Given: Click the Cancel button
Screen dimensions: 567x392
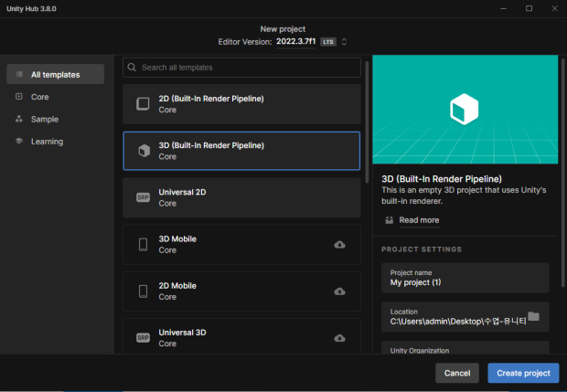Looking at the screenshot, I should (457, 373).
